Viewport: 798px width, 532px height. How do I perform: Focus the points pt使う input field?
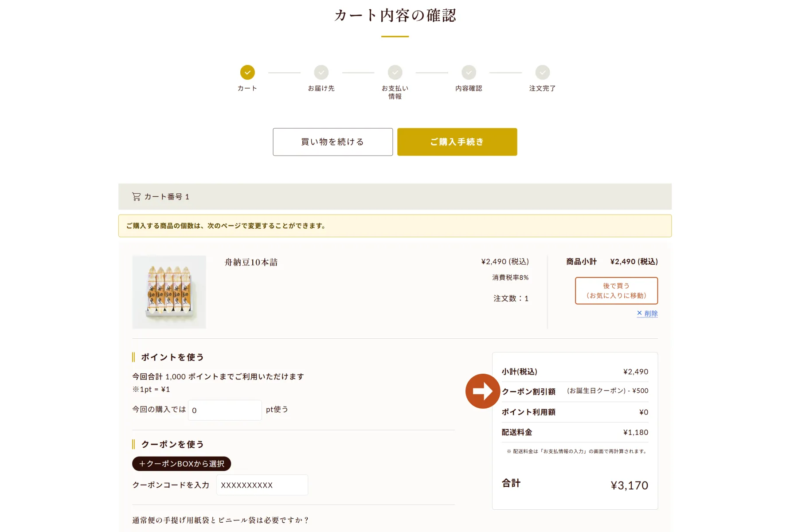pyautogui.click(x=225, y=410)
